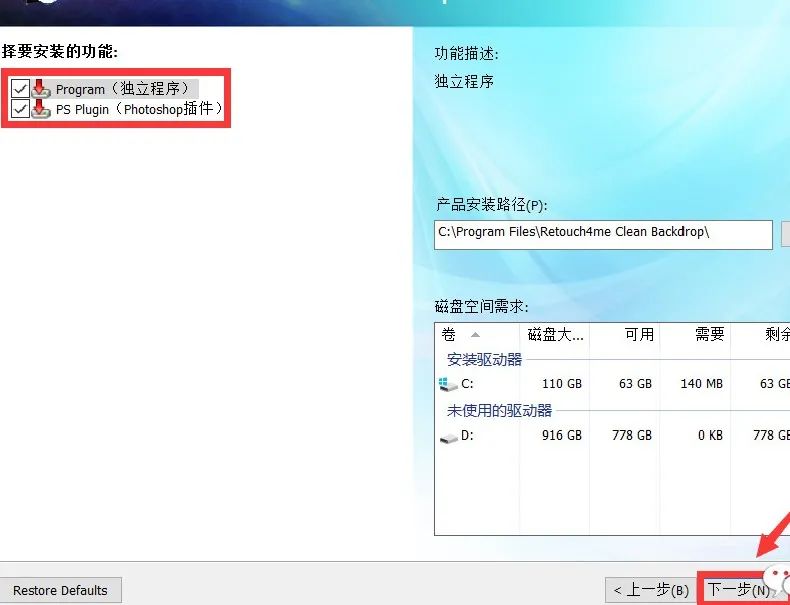Click the PS Plugin feature install icon
The width and height of the screenshot is (790, 605).
pos(41,109)
